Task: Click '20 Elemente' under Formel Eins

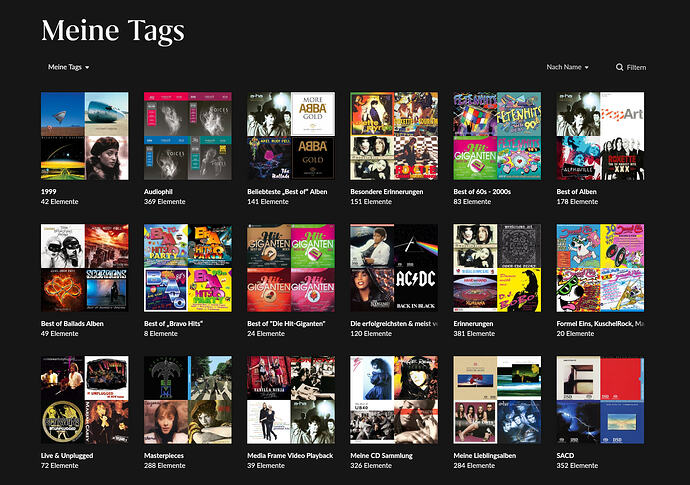Action: coord(575,334)
